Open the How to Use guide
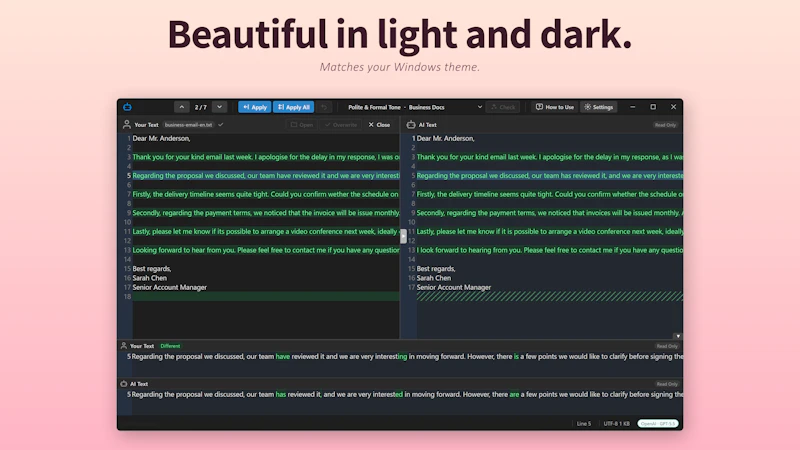The width and height of the screenshot is (800, 450). click(555, 107)
